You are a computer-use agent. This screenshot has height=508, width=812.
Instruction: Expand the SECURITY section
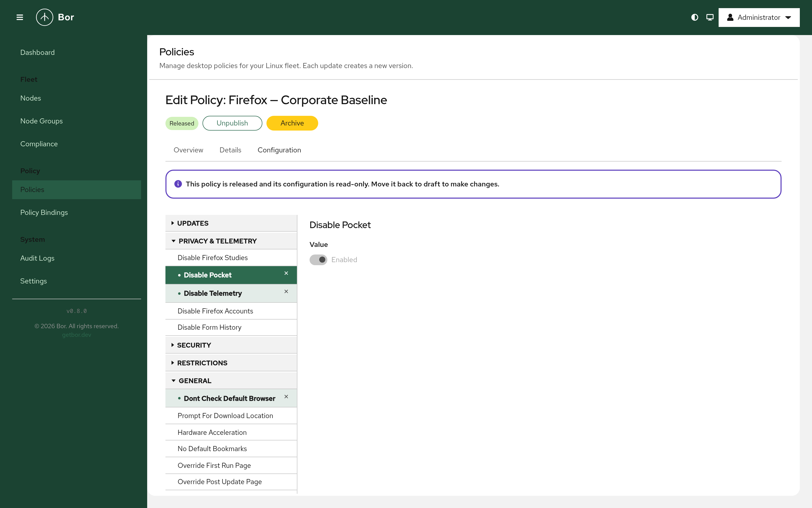(231, 345)
